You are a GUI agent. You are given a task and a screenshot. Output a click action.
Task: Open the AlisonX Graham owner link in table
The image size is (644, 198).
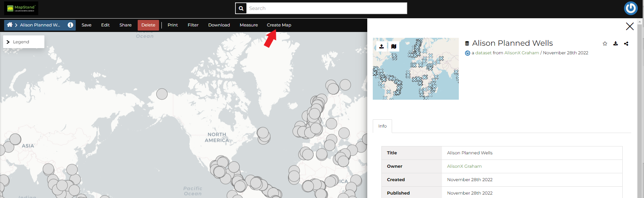464,166
